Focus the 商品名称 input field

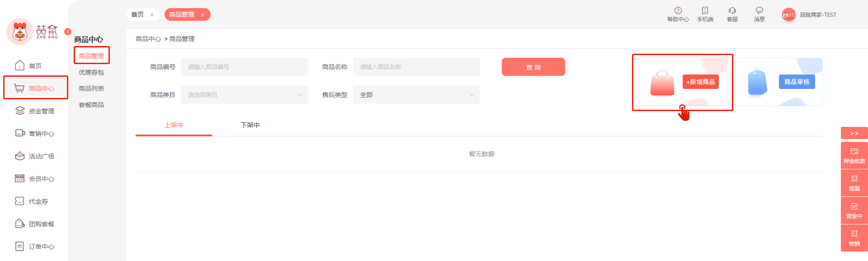coord(416,67)
